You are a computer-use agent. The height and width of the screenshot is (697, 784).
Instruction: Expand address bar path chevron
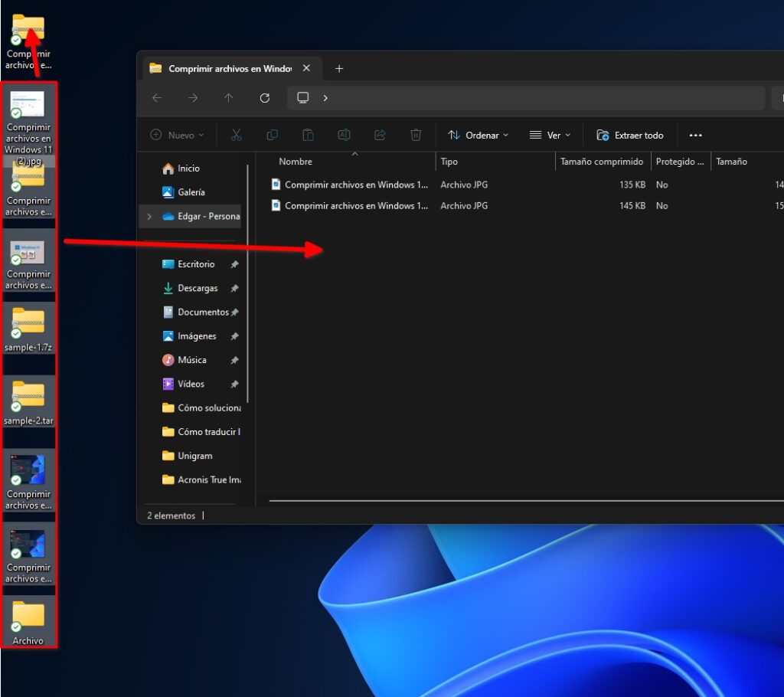point(325,98)
